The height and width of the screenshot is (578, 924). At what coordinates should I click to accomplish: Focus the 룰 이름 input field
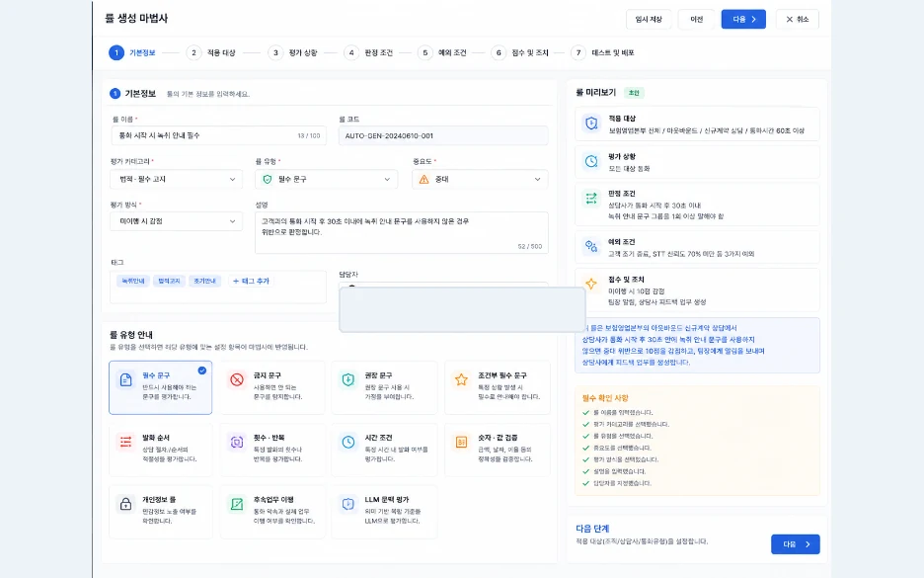(x=218, y=135)
